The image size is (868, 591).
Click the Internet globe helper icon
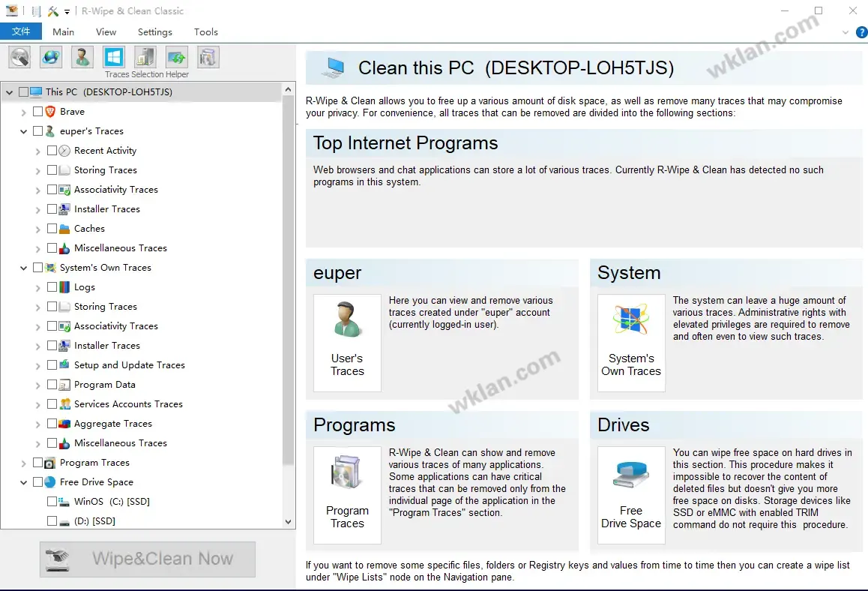coord(51,57)
